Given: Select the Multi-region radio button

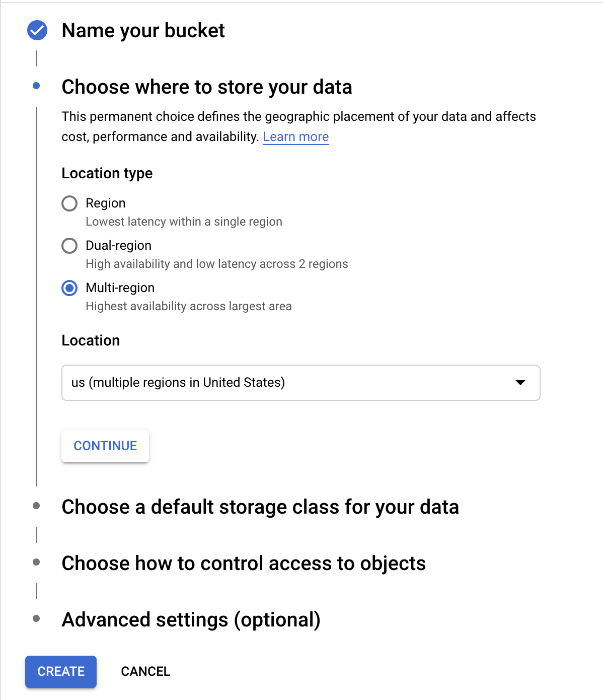Looking at the screenshot, I should (x=69, y=288).
